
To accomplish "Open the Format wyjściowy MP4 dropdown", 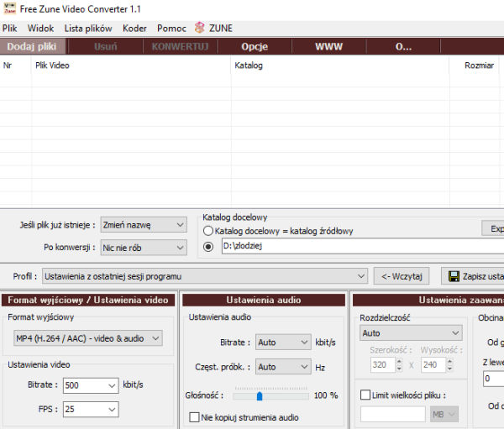I will point(87,338).
